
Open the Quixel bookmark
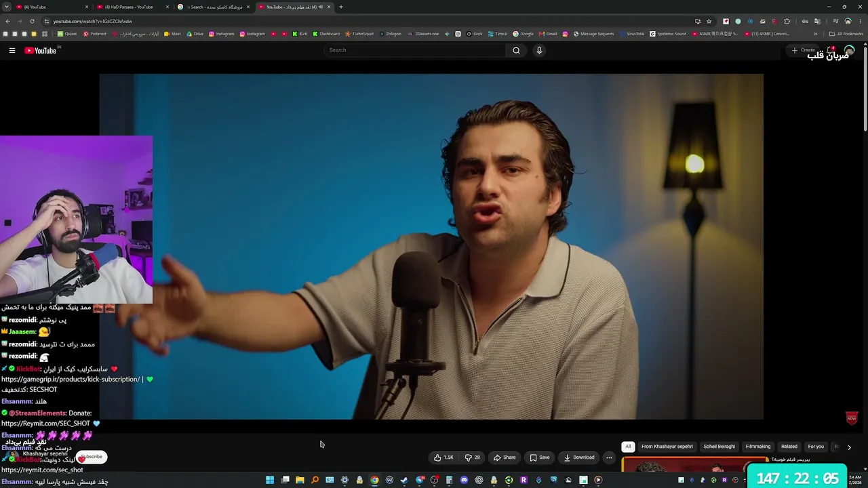67,34
